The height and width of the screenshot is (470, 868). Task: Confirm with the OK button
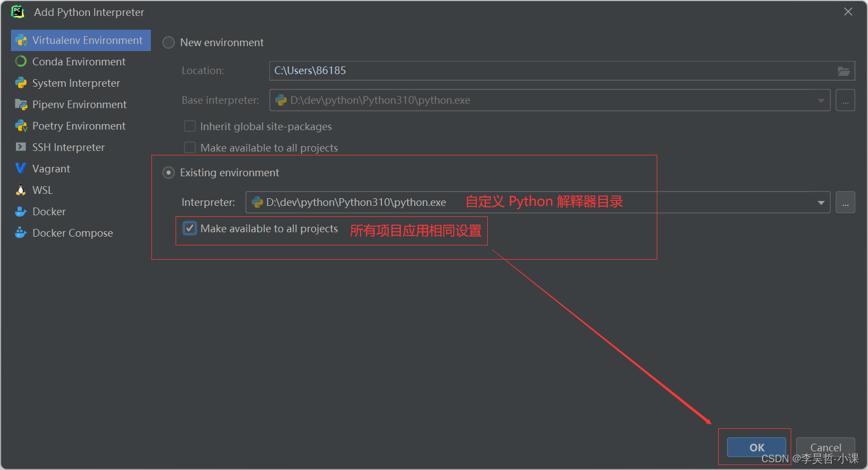coord(757,447)
